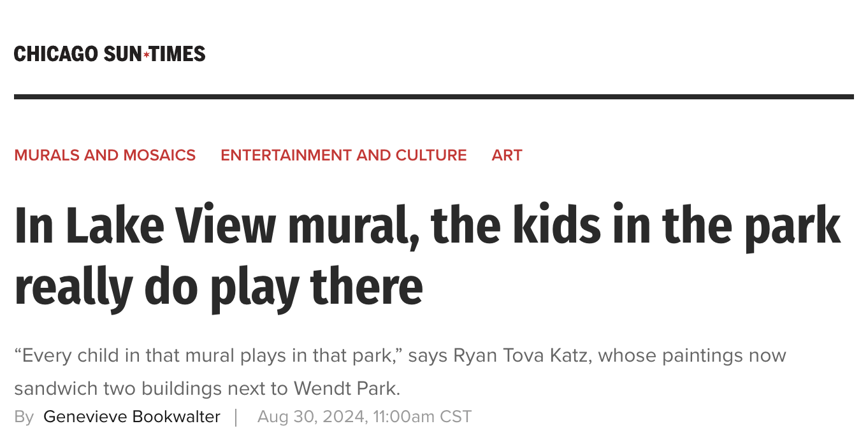
Task: Click the pipe separator after author name
Action: pyautogui.click(x=236, y=417)
